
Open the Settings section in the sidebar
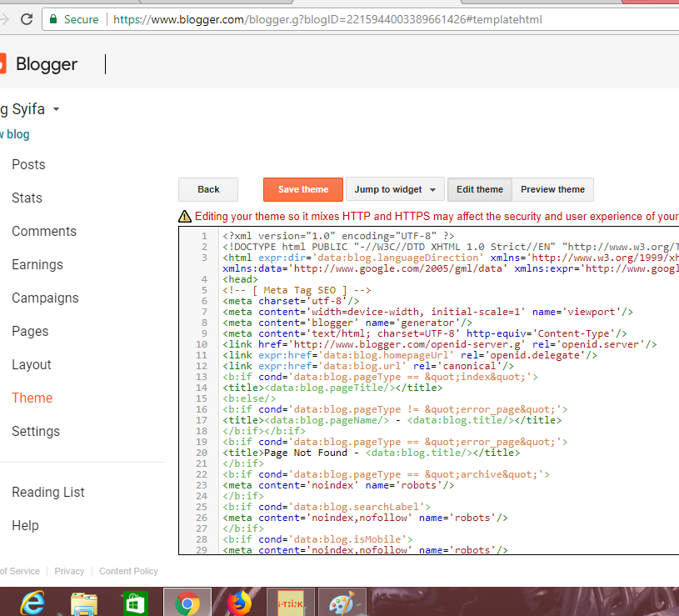36,431
